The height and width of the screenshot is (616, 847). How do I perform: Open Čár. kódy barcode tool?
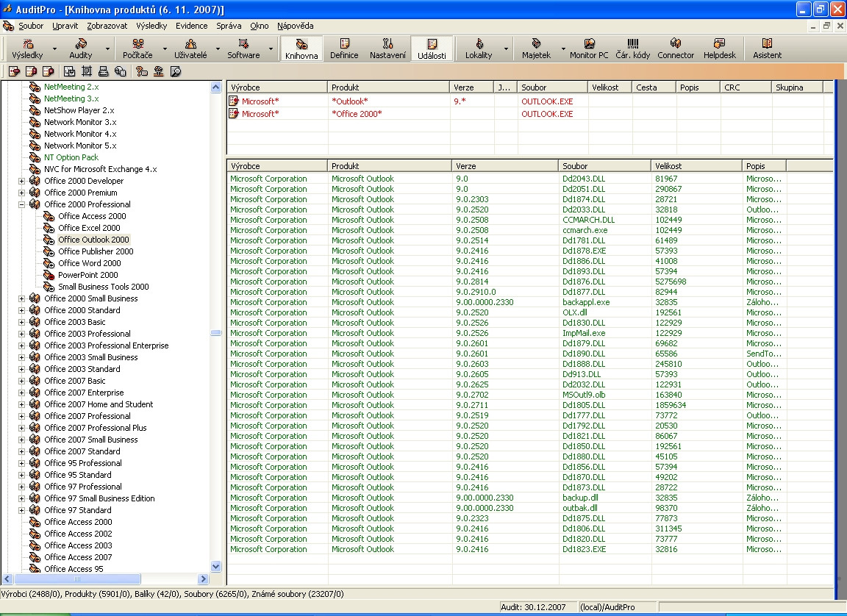pos(632,49)
